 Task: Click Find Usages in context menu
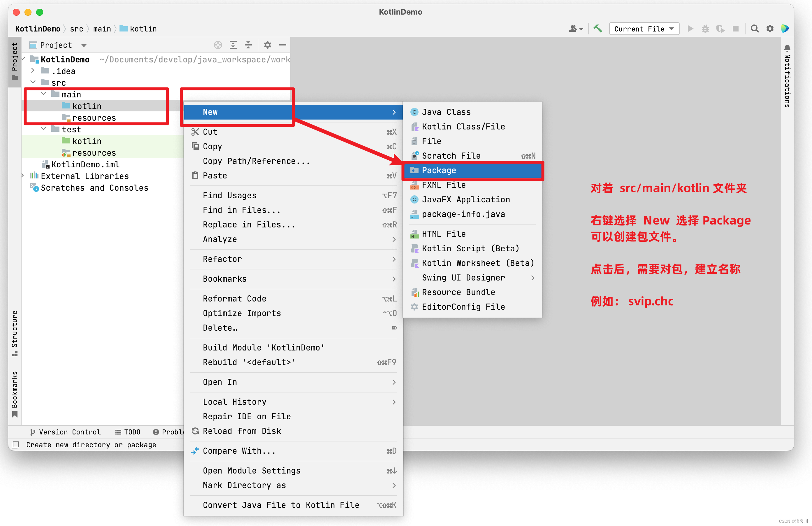pyautogui.click(x=293, y=195)
